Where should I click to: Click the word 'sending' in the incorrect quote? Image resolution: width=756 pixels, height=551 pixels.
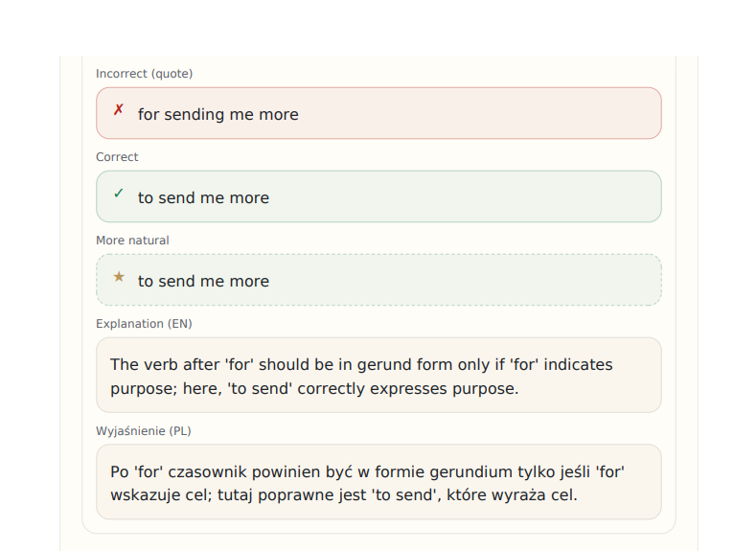click(x=195, y=114)
